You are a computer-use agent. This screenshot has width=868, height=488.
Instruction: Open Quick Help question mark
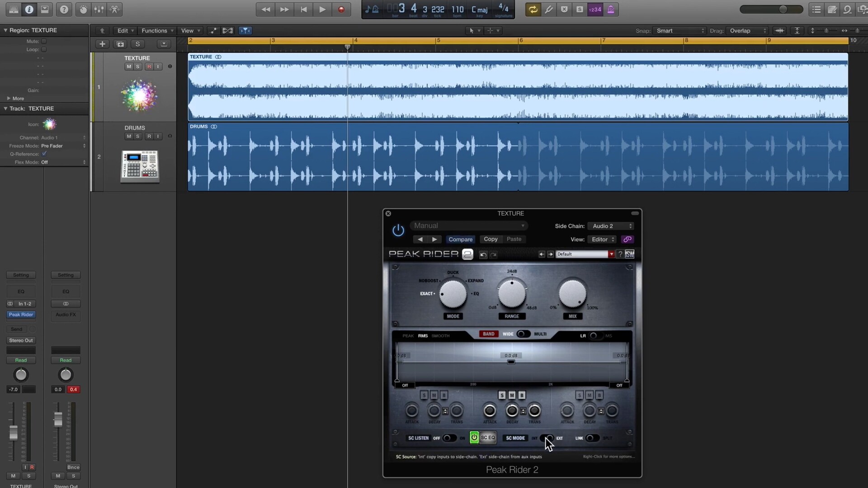(64, 9)
